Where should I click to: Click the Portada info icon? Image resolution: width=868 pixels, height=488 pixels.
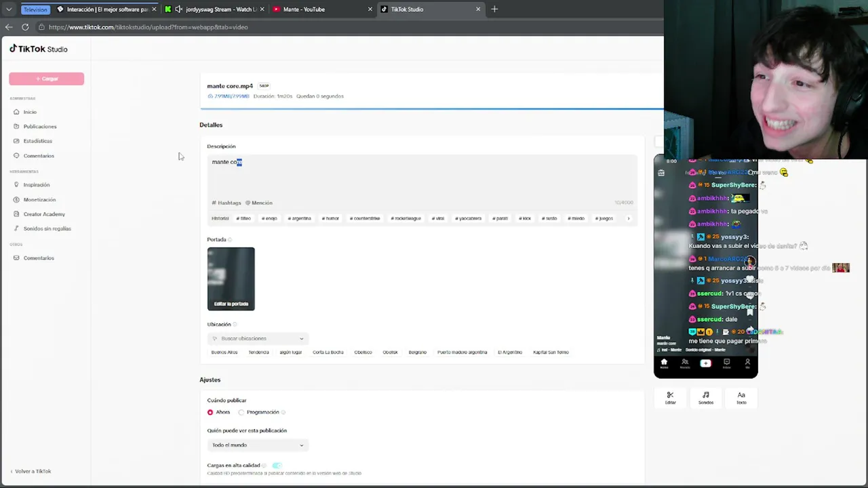pyautogui.click(x=230, y=239)
